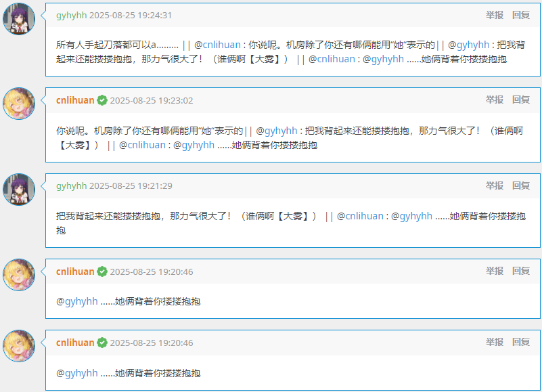Click @gyhyhh before "把我背起来" in the 19:24:31 comment
542x392 pixels.
[469, 45]
